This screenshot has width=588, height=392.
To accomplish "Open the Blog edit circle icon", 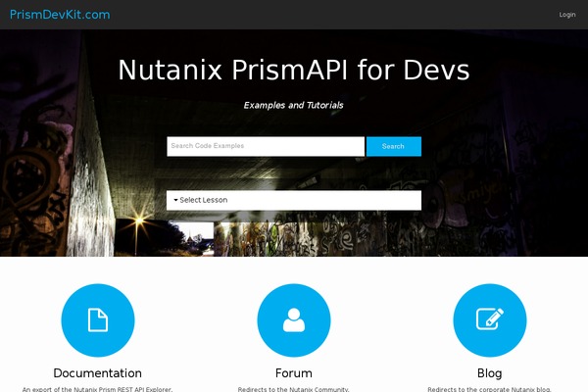I will tap(490, 320).
